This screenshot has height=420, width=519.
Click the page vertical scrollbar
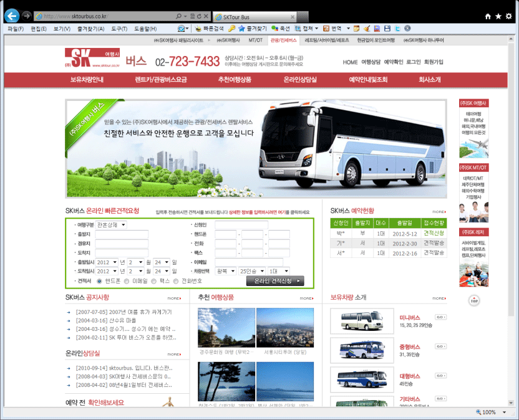511,221
